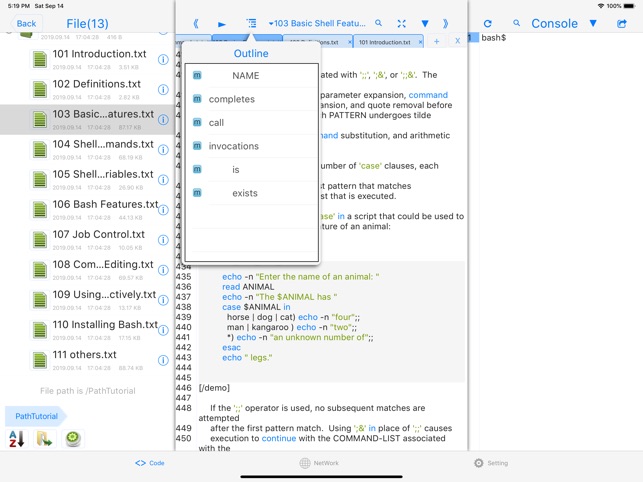The width and height of the screenshot is (643, 482).
Task: Click the green round button icon
Action: coord(73,439)
